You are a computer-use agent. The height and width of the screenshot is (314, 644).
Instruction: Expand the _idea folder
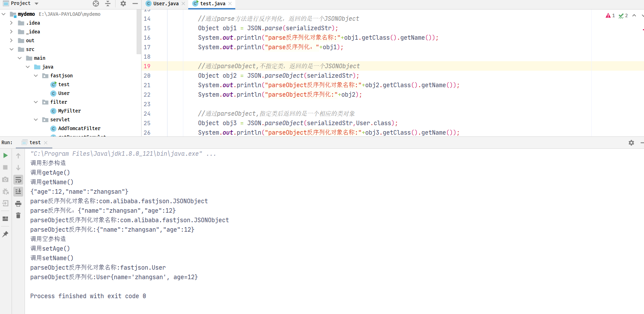[12, 32]
